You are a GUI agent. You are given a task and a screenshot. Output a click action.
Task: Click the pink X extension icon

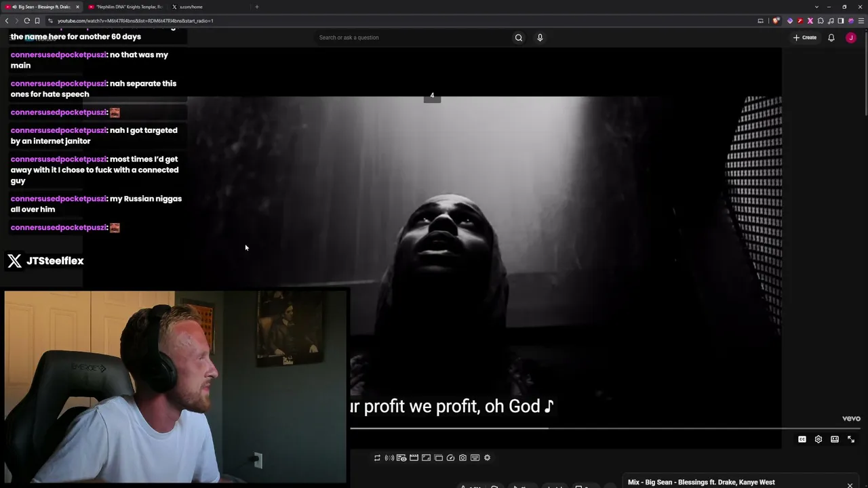pos(810,21)
